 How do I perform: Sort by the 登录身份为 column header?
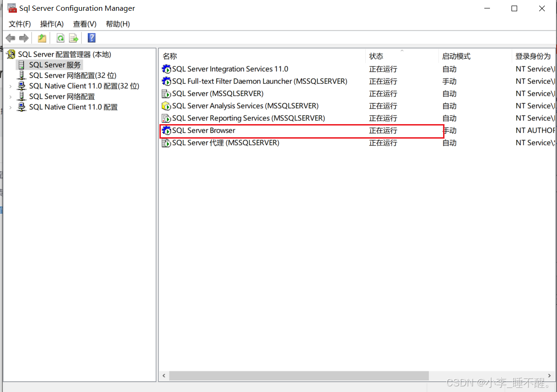pos(533,56)
